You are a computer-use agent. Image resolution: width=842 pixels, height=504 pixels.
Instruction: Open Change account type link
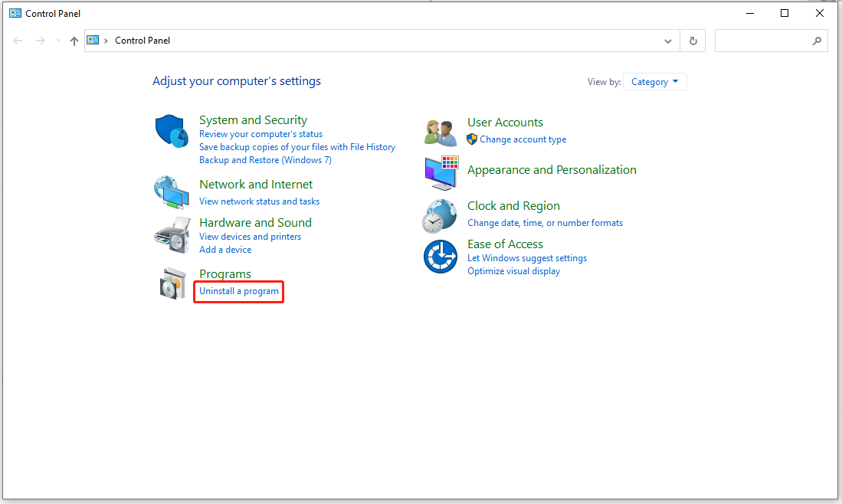click(523, 139)
